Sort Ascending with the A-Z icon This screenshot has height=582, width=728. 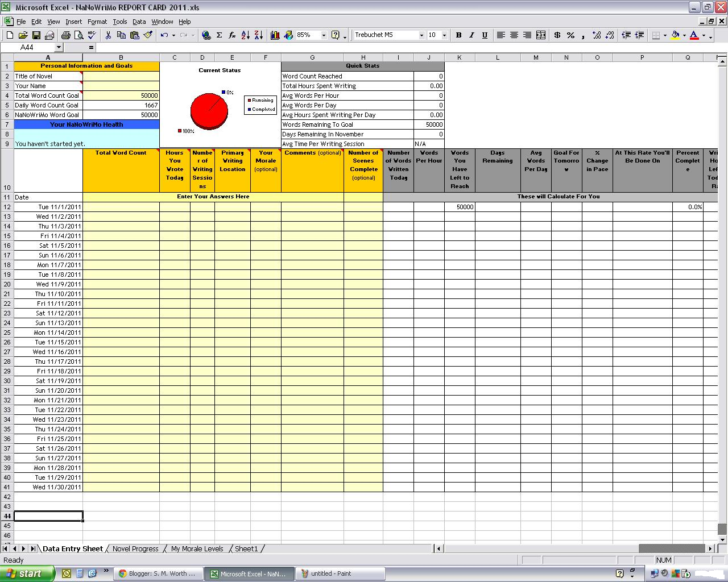pos(245,35)
